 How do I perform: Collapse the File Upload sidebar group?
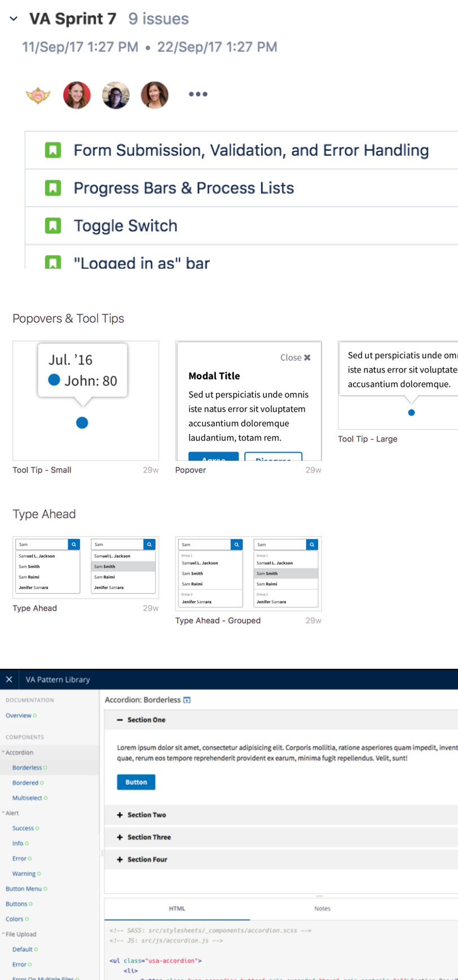[x=4, y=934]
